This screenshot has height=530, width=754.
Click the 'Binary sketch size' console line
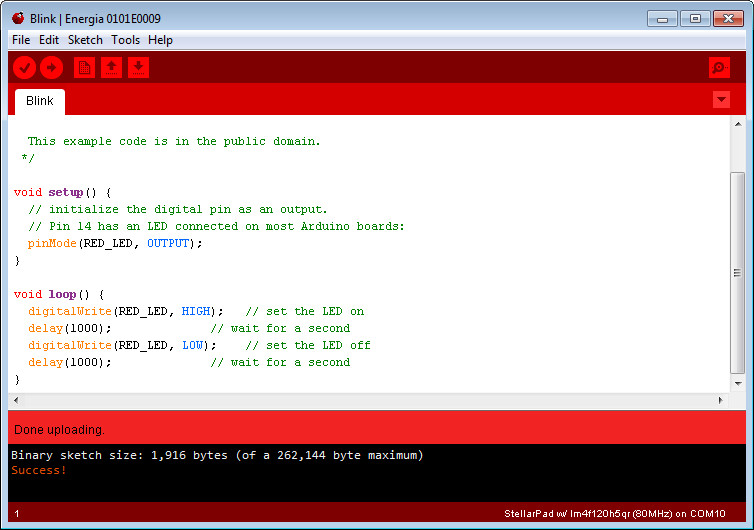pyautogui.click(x=217, y=455)
